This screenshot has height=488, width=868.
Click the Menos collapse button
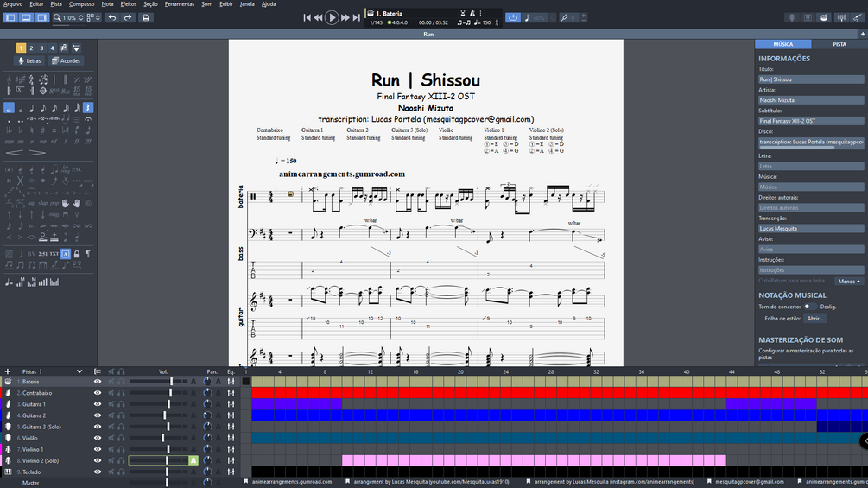pos(849,281)
